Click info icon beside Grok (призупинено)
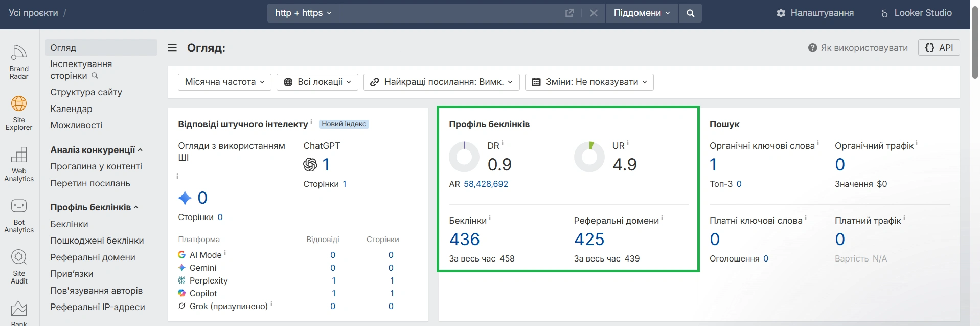The width and height of the screenshot is (980, 326). pos(271,303)
